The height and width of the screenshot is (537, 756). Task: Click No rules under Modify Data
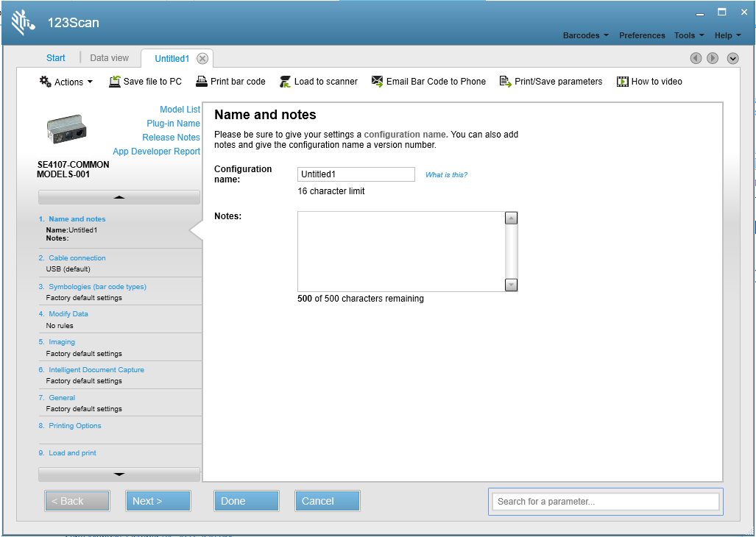60,326
